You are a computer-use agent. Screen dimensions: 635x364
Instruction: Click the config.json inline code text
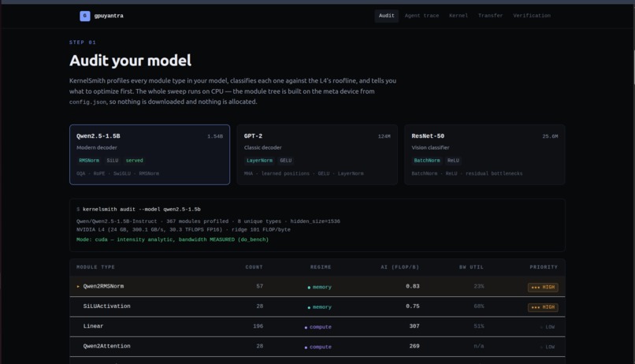coord(87,102)
